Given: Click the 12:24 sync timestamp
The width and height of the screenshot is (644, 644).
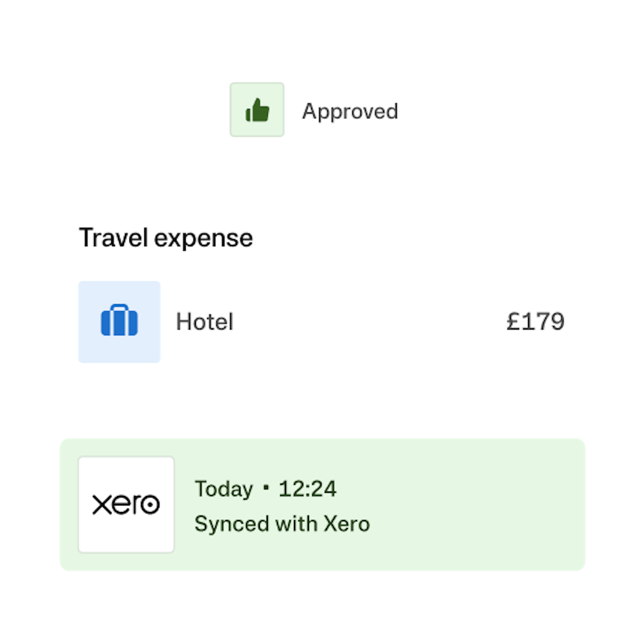Looking at the screenshot, I should point(308,489).
